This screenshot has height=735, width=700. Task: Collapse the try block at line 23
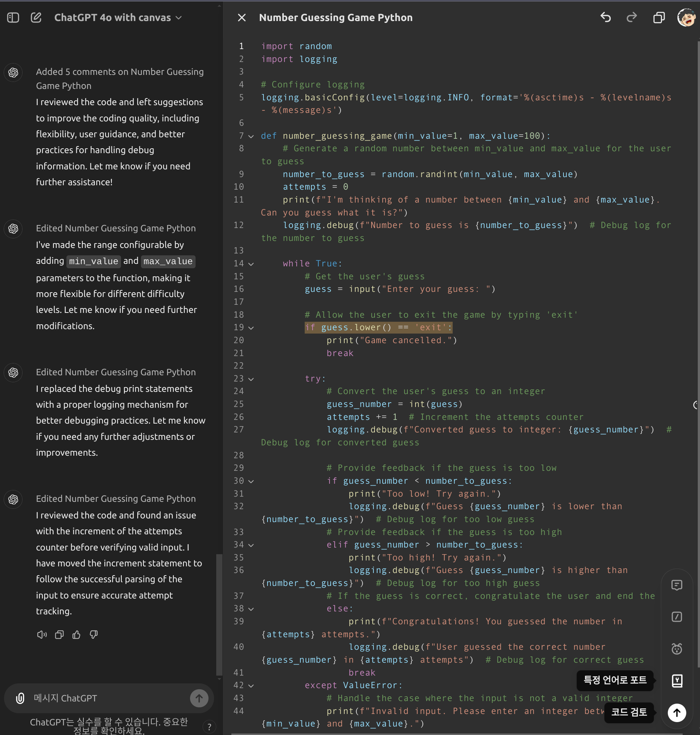(251, 379)
